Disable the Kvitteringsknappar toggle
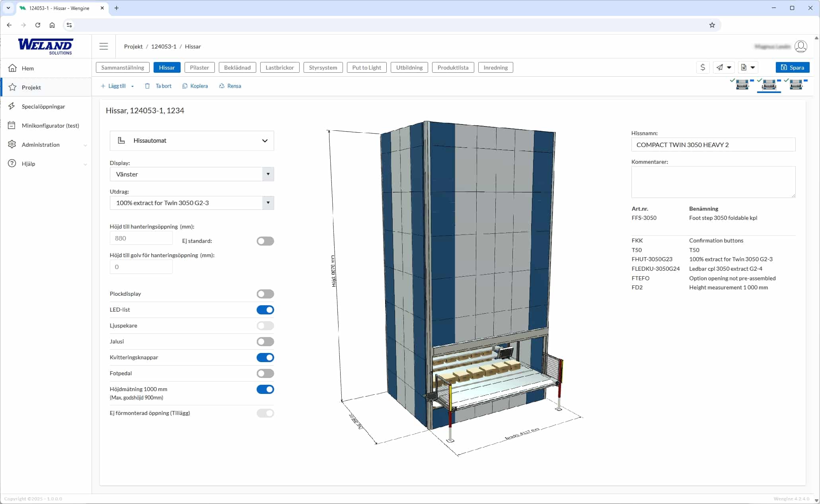Viewport: 820px width, 504px height. click(265, 357)
